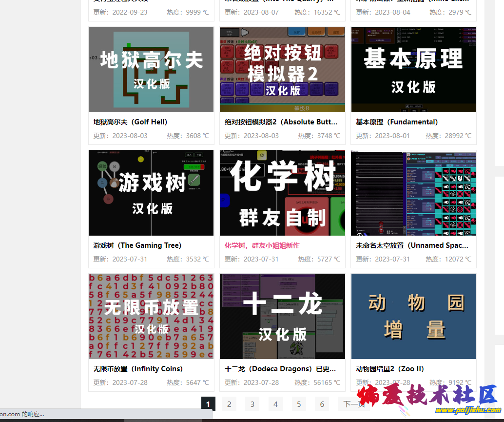The height and width of the screenshot is (422, 504).
Task: Go to page 4
Action: (275, 404)
